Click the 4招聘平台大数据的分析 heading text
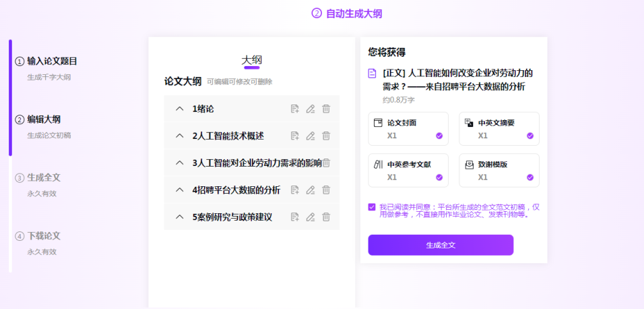This screenshot has height=309, width=644. [236, 190]
